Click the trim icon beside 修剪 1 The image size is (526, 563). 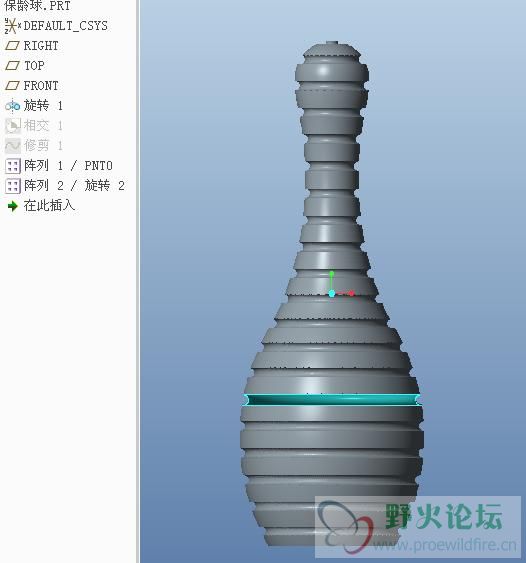[13, 146]
